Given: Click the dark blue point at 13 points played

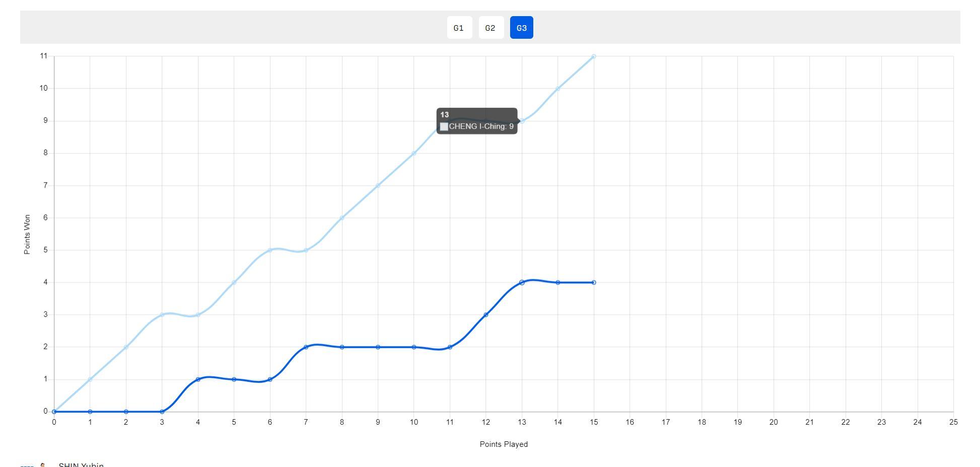Looking at the screenshot, I should [522, 282].
